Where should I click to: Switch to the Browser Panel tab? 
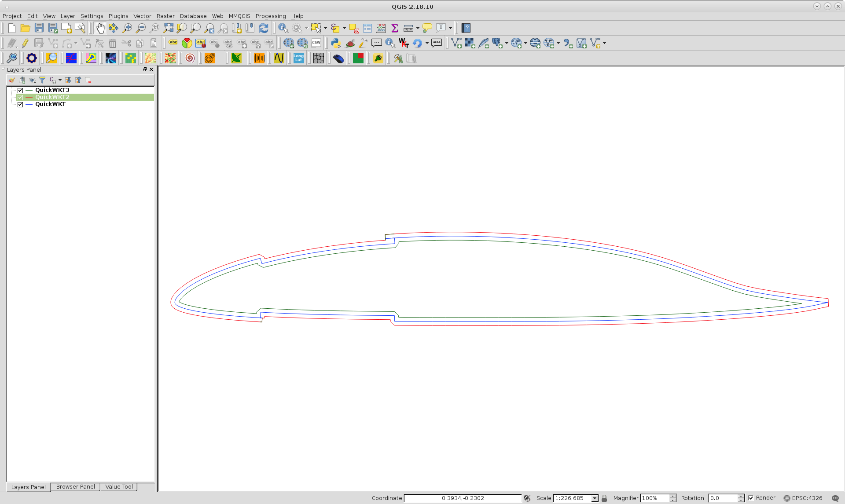75,487
